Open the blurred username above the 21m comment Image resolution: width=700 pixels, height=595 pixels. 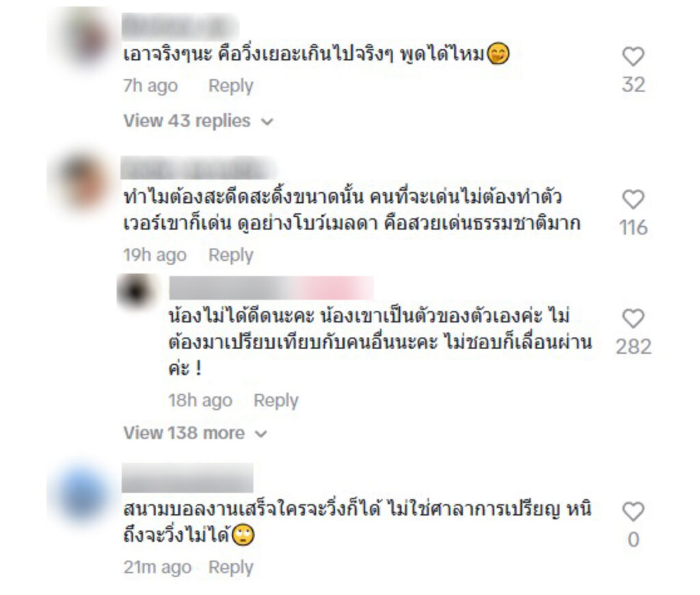coord(187,478)
